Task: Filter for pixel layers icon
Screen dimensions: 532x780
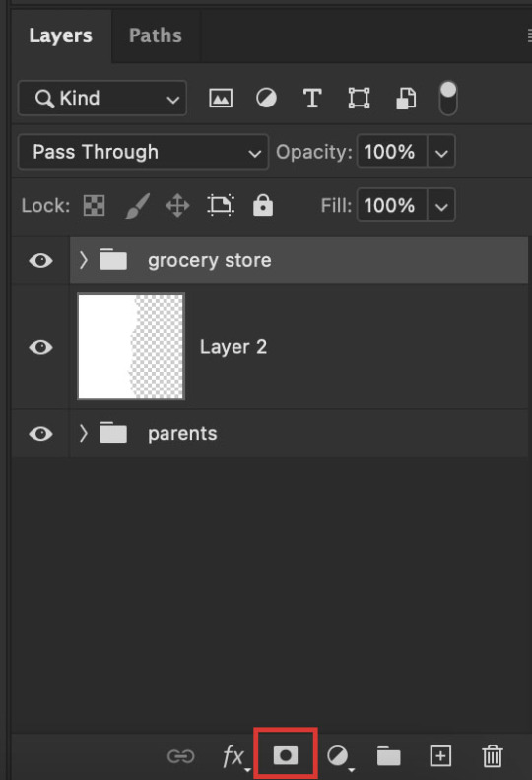Action: click(x=221, y=98)
